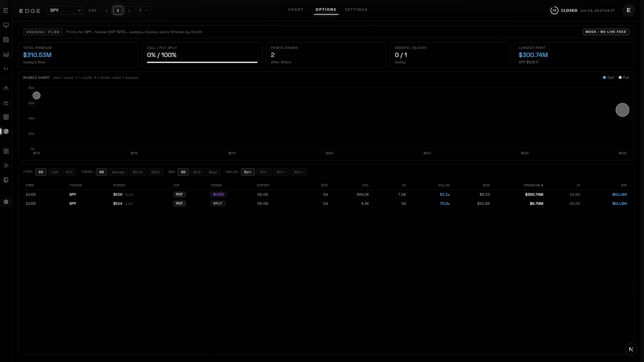Click the $9.79M premium cell
Image resolution: width=644 pixels, height=362 pixels.
536,203
